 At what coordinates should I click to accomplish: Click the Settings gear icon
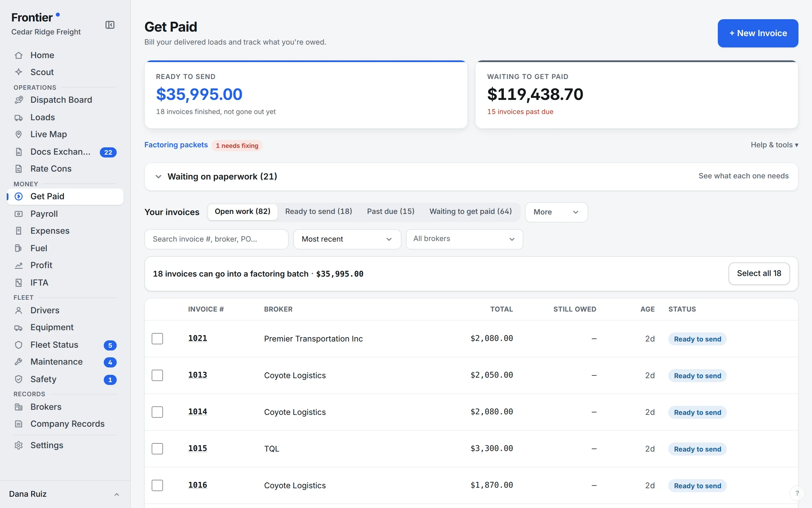point(19,445)
